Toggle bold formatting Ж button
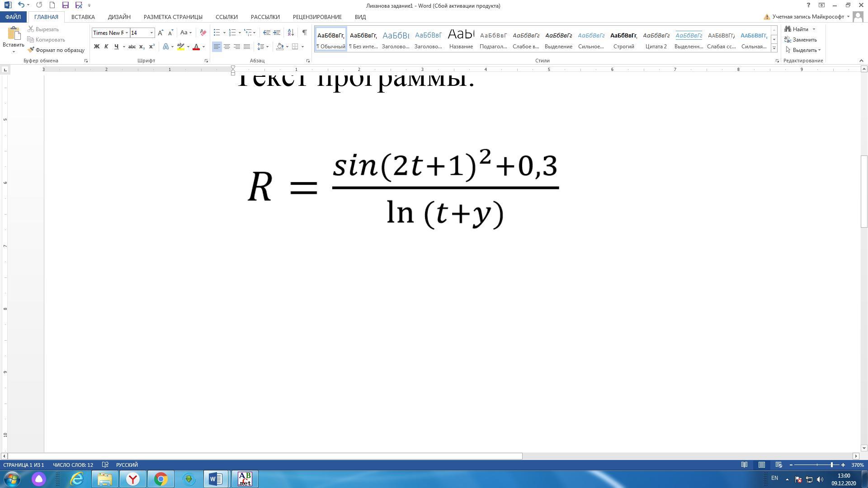Image resolution: width=868 pixels, height=488 pixels. pos(96,47)
